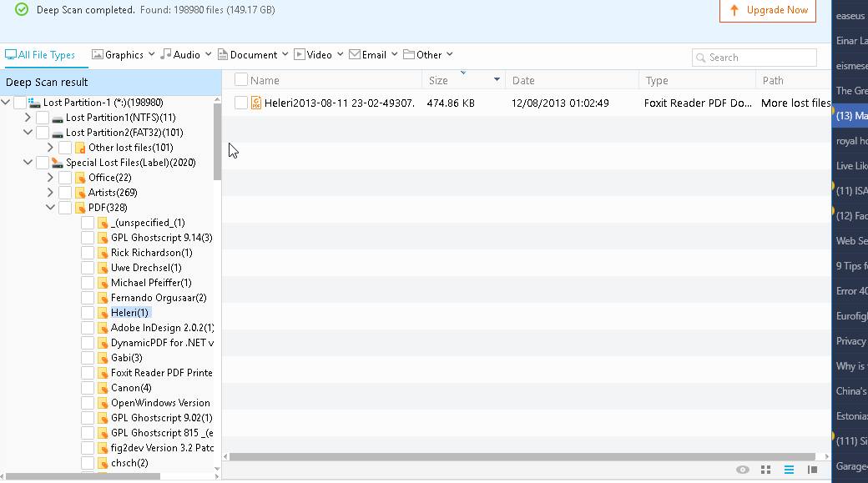Image resolution: width=868 pixels, height=483 pixels.
Task: Click the Search input field
Action: coord(754,58)
